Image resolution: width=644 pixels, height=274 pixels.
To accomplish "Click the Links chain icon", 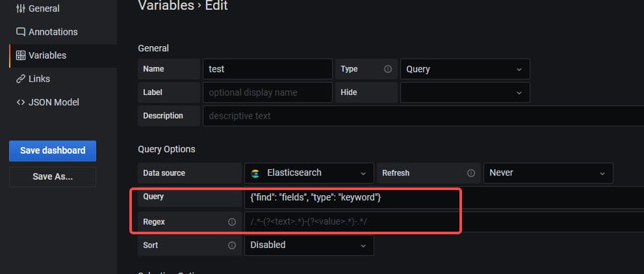I will [x=21, y=79].
